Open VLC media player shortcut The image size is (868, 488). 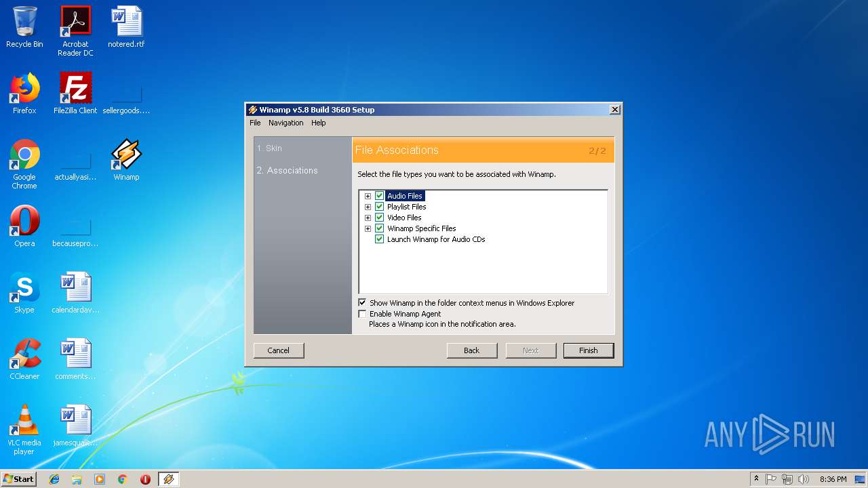[x=24, y=430]
